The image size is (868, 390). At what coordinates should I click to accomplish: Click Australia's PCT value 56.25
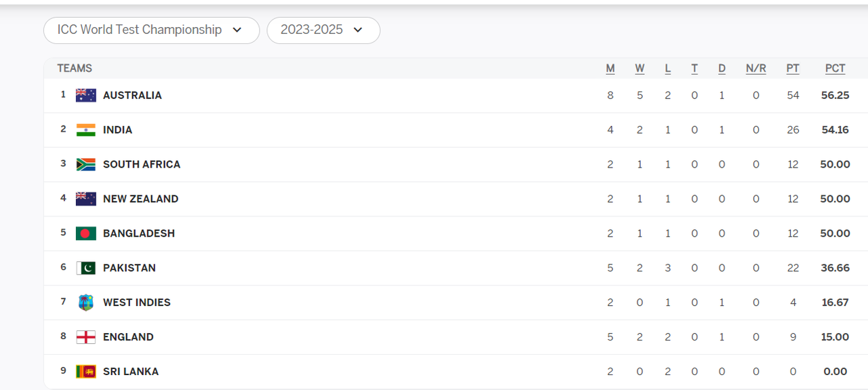[835, 96]
